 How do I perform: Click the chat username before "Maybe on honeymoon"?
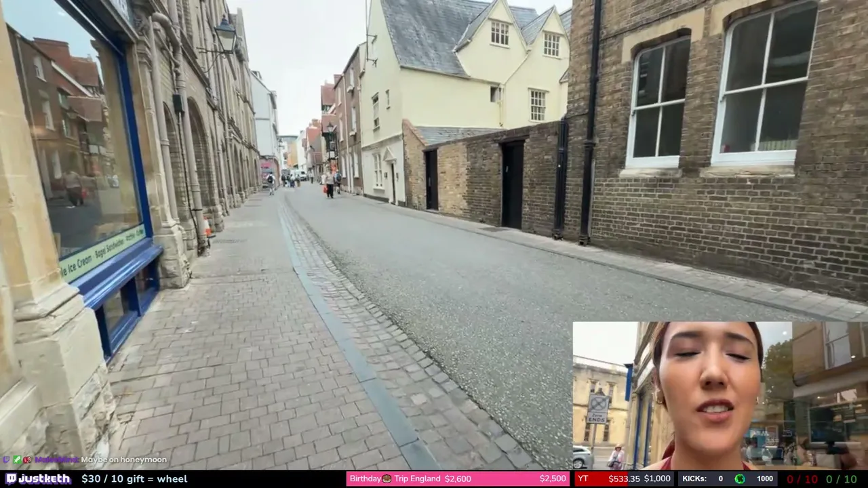pyautogui.click(x=57, y=460)
